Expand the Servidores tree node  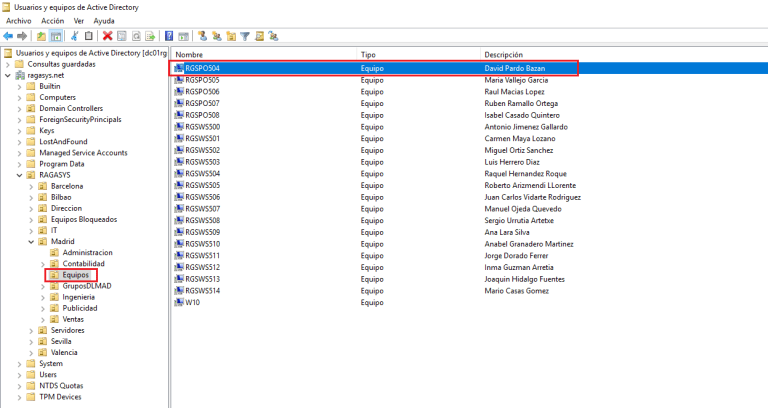tap(31, 330)
